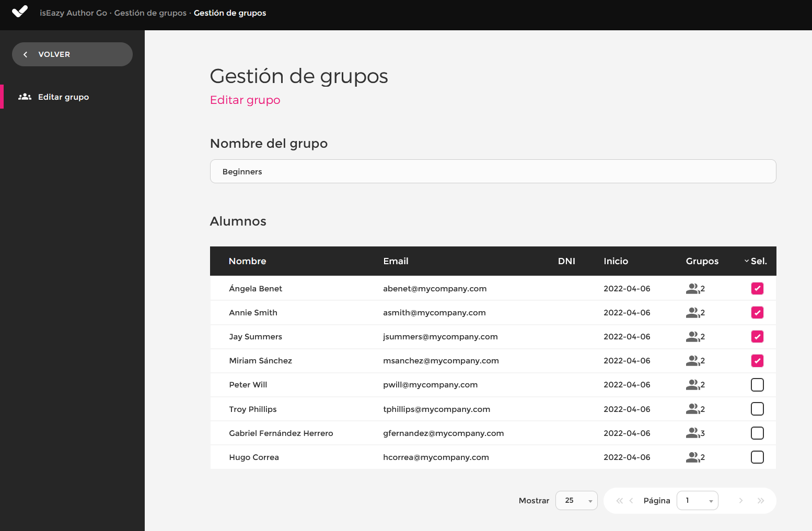Click the previous page arrow
812x531 pixels.
pyautogui.click(x=631, y=501)
